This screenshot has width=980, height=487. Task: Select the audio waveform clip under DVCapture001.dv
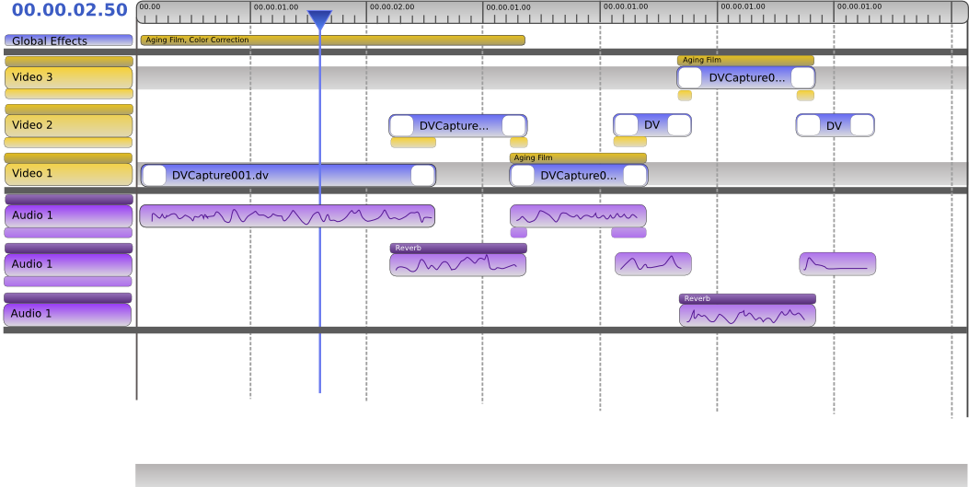[x=287, y=216]
